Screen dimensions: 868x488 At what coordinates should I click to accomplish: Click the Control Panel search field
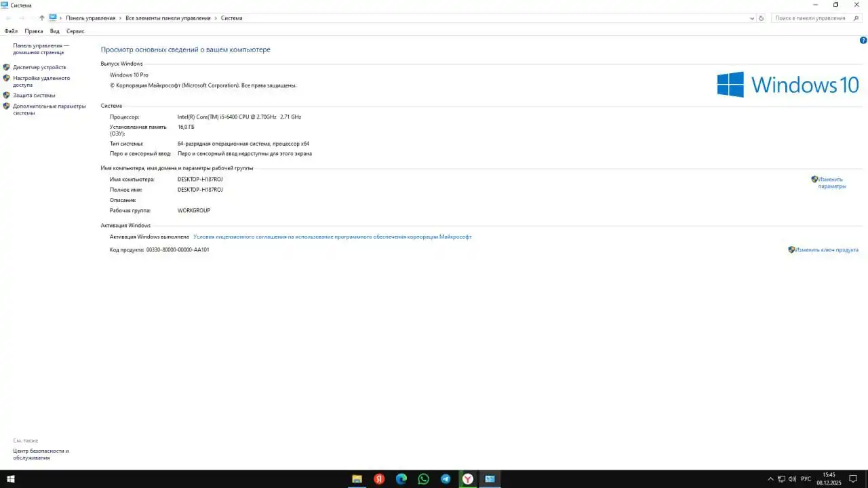[x=810, y=18]
